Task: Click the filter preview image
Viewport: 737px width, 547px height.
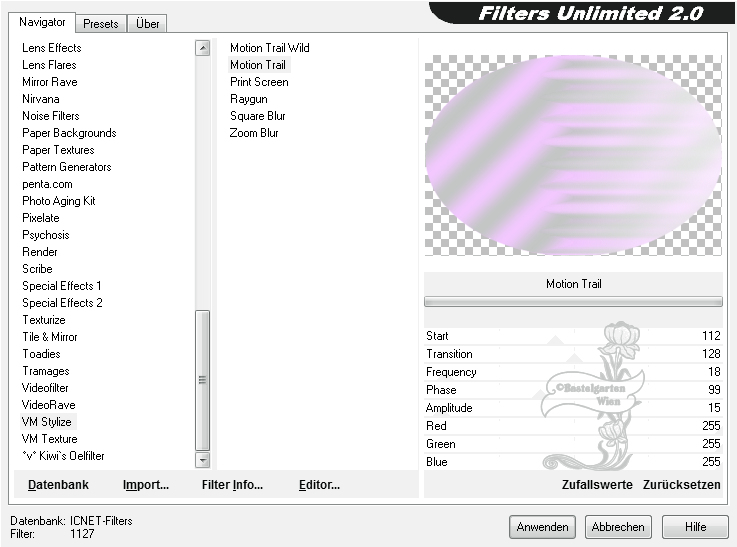Action: point(573,156)
